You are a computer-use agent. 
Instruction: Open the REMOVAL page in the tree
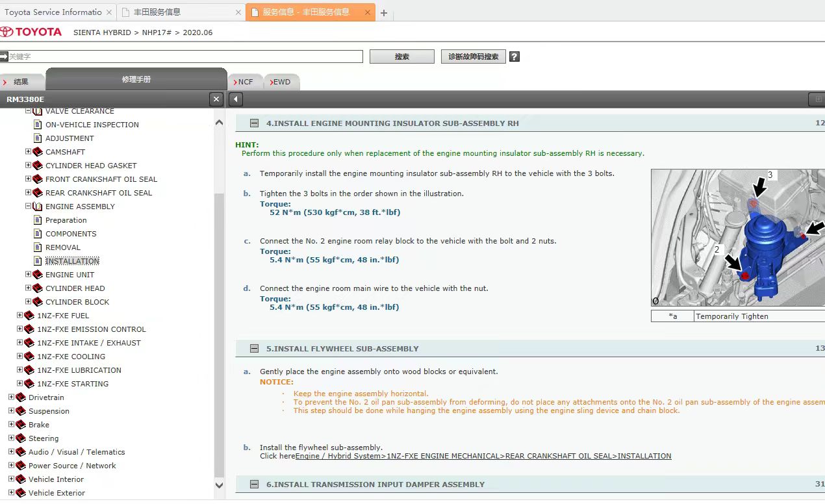tap(63, 247)
